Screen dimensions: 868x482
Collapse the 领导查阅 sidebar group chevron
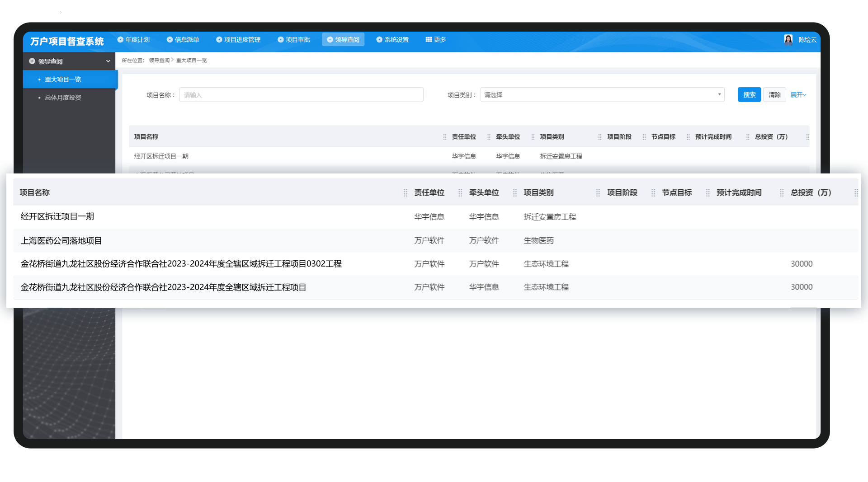[x=108, y=61]
